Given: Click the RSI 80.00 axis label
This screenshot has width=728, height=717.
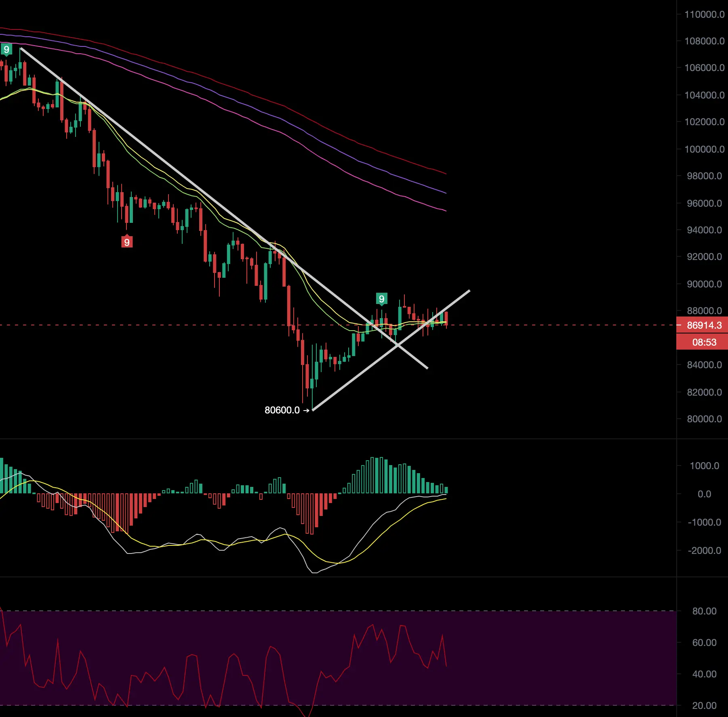Looking at the screenshot, I should 704,611.
